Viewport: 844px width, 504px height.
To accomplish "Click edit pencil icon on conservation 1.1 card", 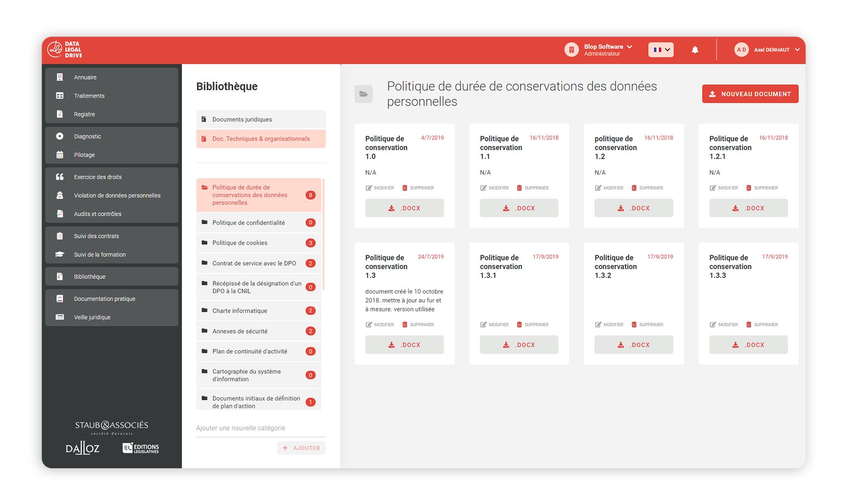I will (x=483, y=188).
